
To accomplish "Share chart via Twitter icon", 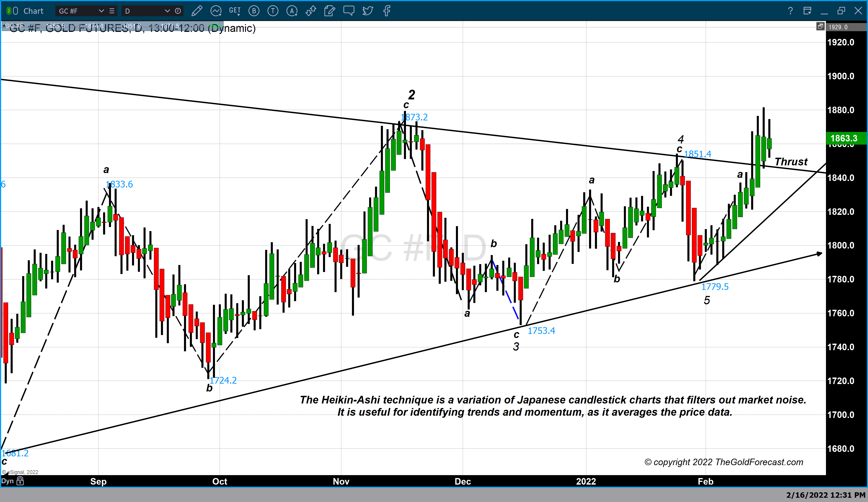I will pyautogui.click(x=368, y=11).
